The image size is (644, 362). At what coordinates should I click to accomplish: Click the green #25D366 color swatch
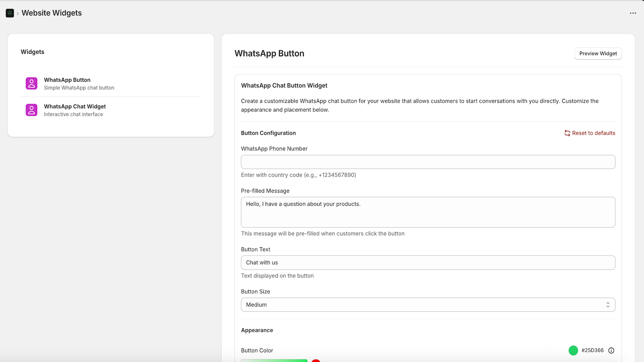pos(573,350)
